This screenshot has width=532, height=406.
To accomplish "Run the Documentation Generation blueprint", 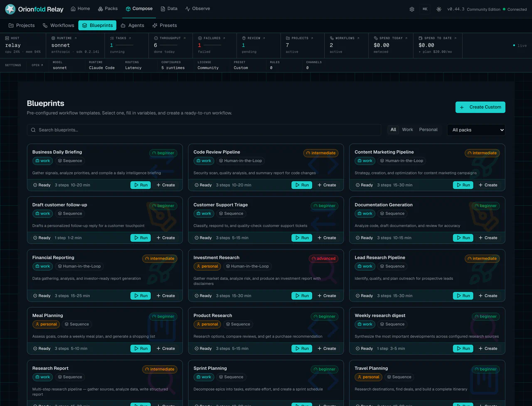I will (x=463, y=238).
